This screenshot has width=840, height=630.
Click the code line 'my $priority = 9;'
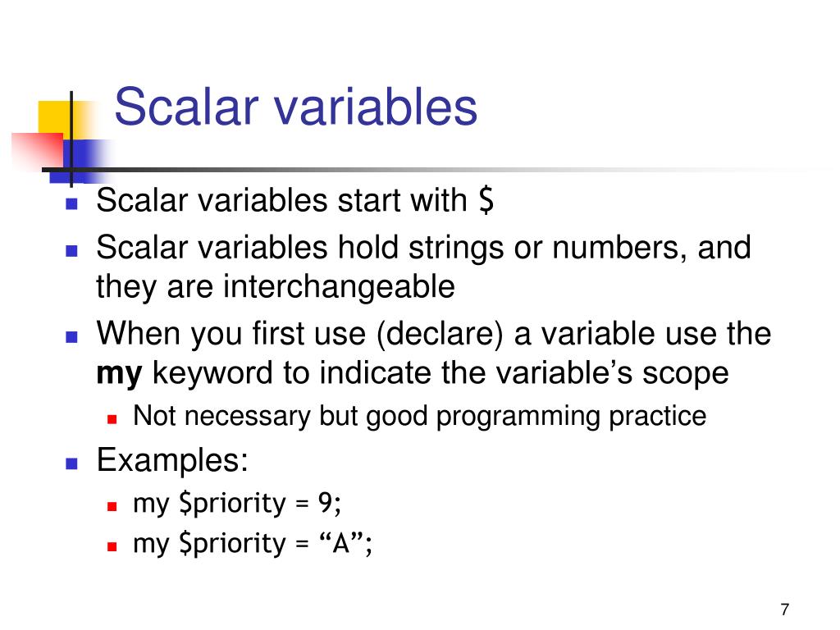237,504
